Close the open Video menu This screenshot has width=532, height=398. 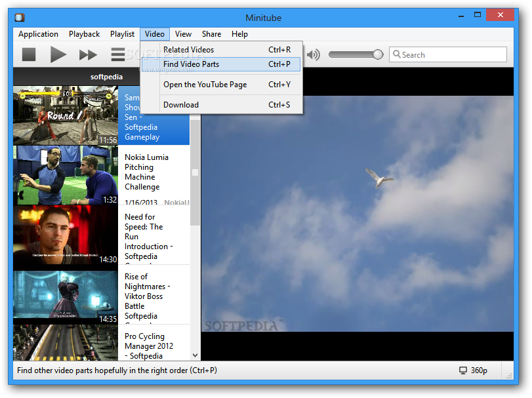coord(155,34)
